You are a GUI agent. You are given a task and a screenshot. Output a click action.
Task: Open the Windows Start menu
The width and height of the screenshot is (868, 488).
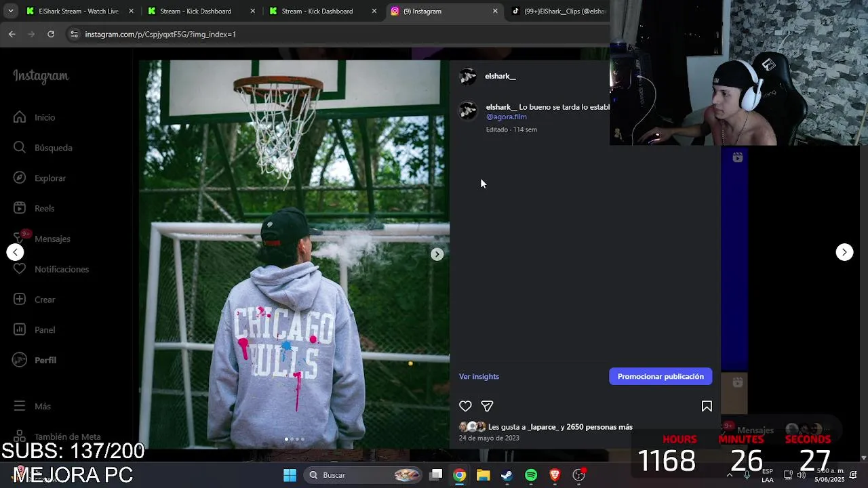pos(290,475)
